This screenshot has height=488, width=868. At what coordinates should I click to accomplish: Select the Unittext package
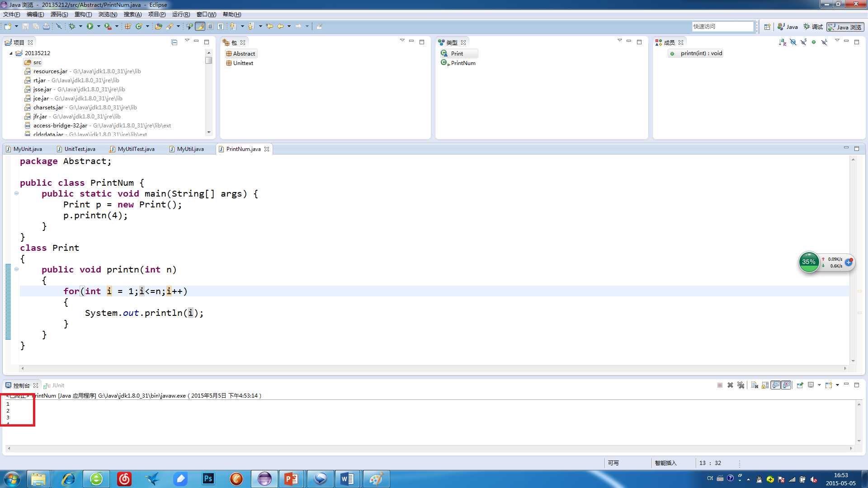click(x=243, y=63)
